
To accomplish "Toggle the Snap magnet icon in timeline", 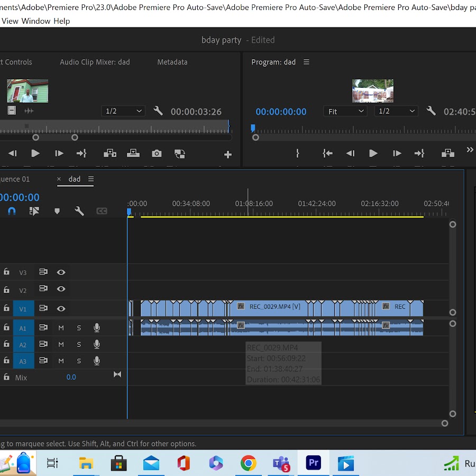I will [x=12, y=211].
